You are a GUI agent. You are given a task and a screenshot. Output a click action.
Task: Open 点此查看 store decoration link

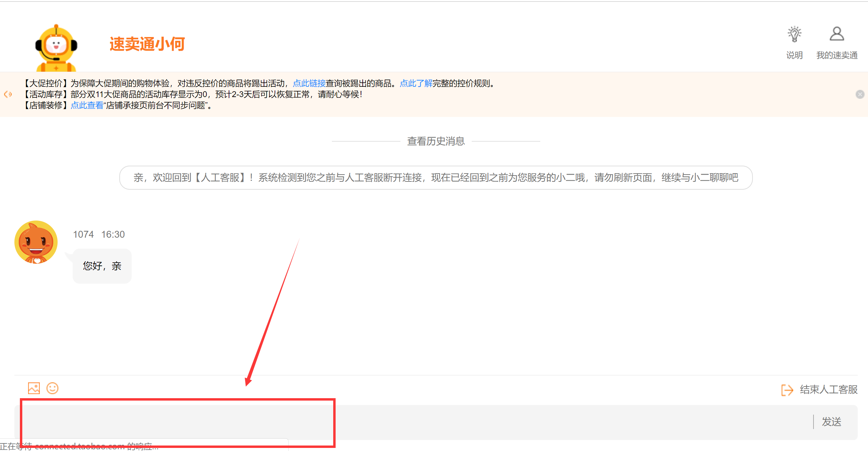(x=87, y=105)
